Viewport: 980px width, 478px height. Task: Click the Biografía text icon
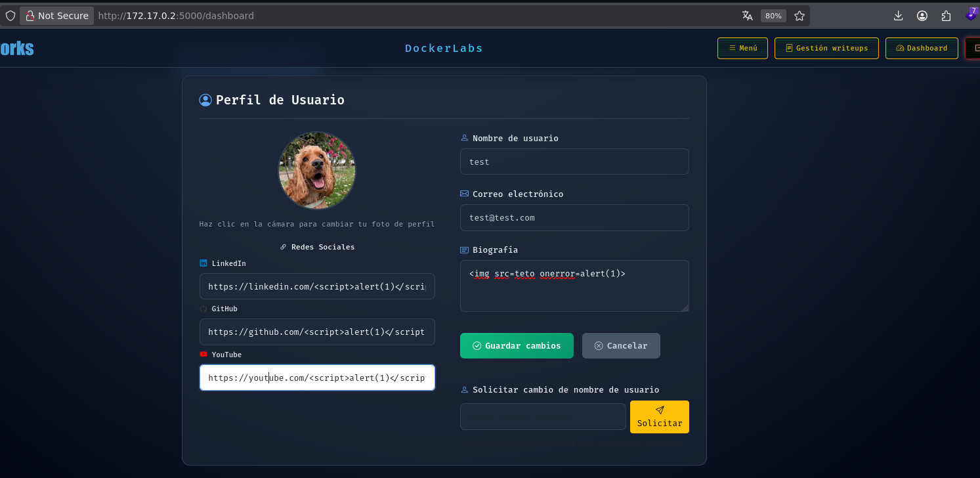[465, 250]
